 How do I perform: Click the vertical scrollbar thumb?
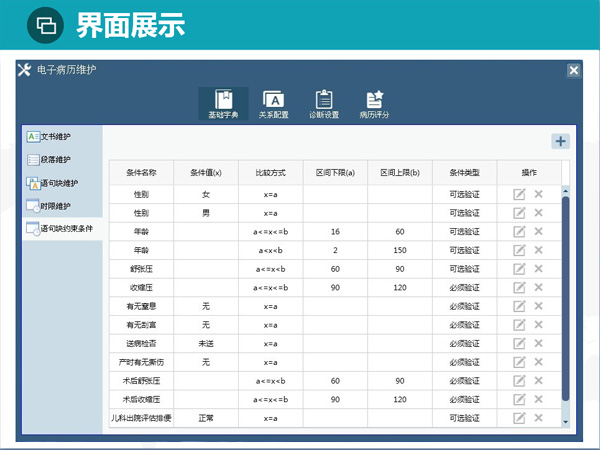click(566, 299)
